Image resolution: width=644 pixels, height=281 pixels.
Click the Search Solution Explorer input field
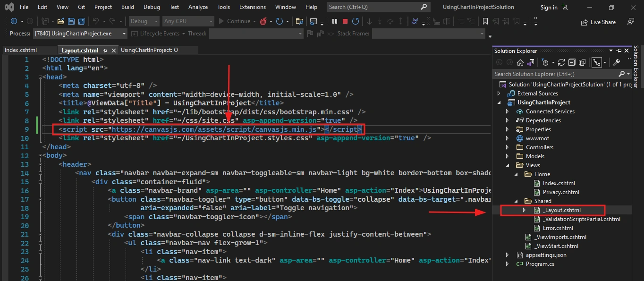pyautogui.click(x=555, y=74)
